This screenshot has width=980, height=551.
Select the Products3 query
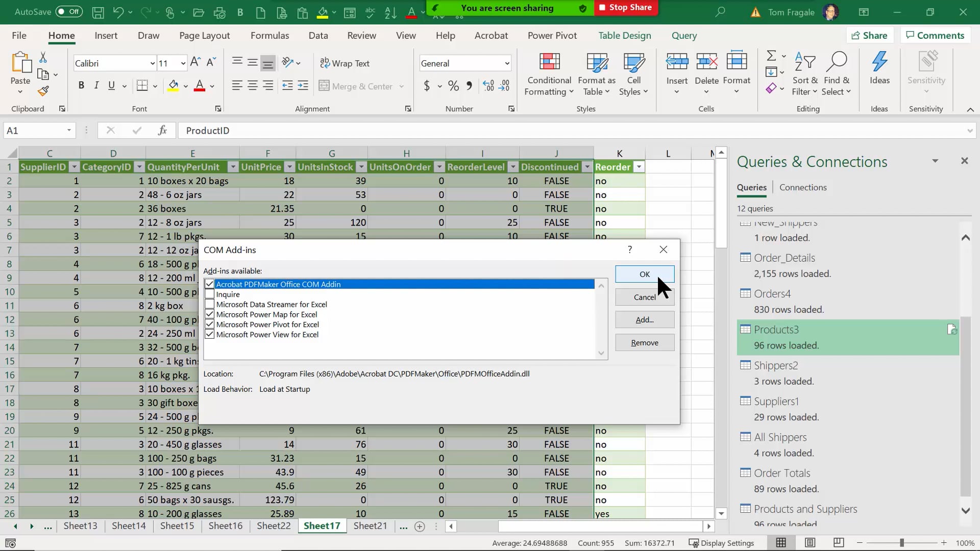pos(776,329)
